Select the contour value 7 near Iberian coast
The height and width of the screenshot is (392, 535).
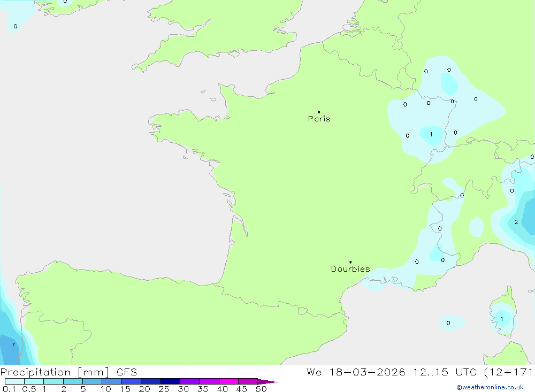pos(13,345)
